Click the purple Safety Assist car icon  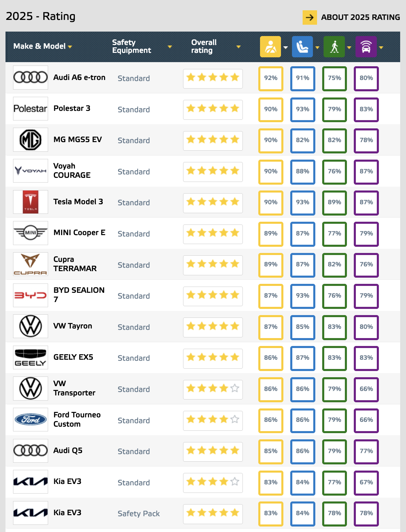(366, 47)
